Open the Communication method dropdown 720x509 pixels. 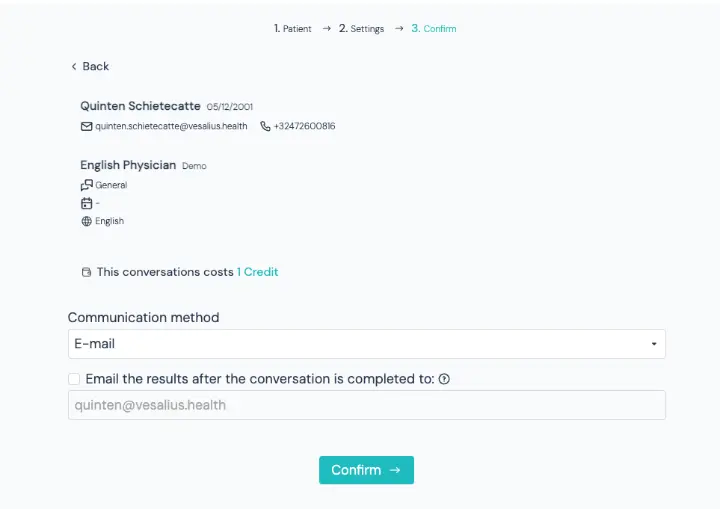(366, 344)
